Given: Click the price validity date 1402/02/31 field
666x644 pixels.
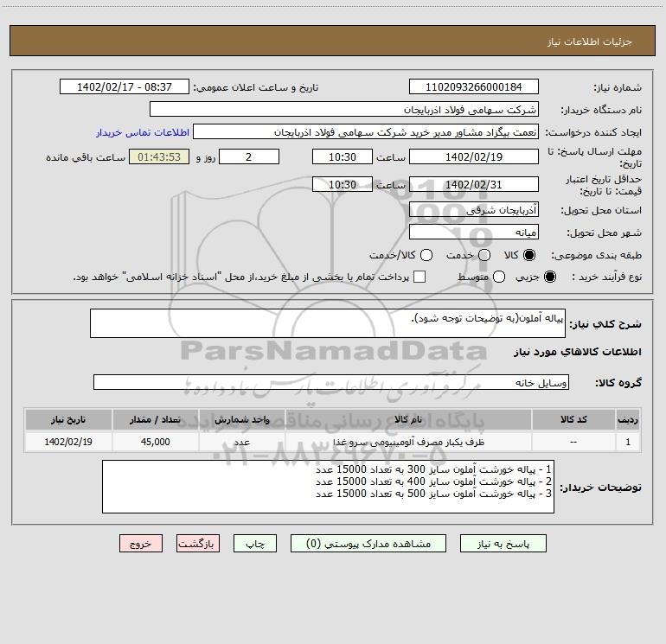Looking at the screenshot, I should click(474, 185).
